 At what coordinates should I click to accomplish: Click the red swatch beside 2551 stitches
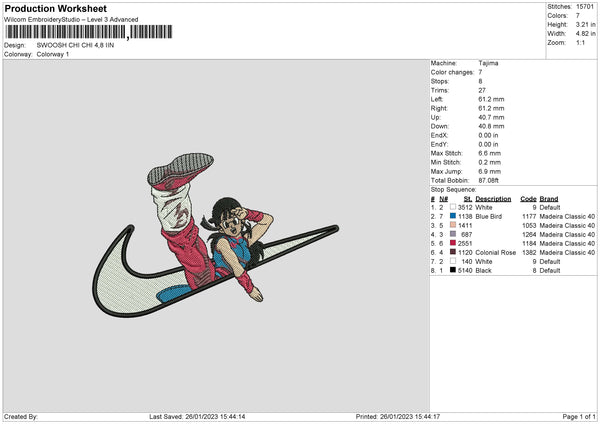[x=453, y=243]
